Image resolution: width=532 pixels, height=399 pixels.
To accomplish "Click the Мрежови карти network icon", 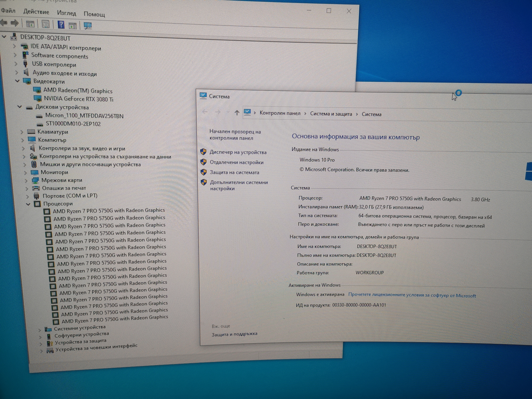I will (35, 180).
